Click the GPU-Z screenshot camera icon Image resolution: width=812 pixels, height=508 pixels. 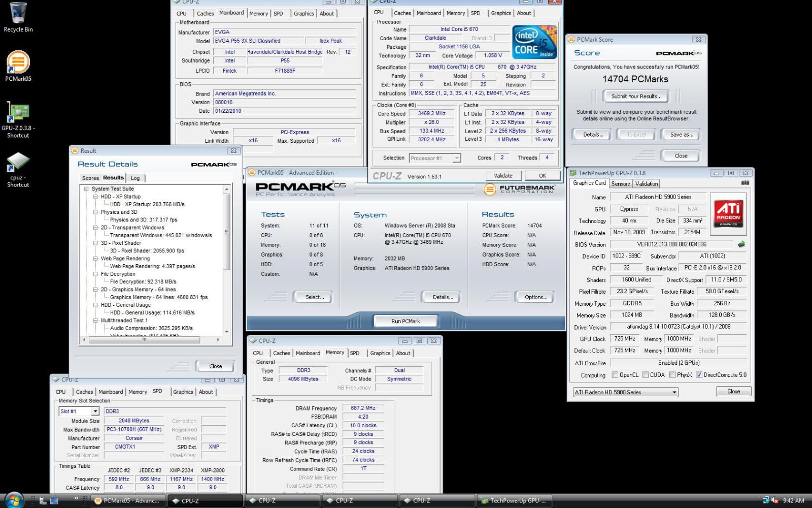[x=745, y=183]
